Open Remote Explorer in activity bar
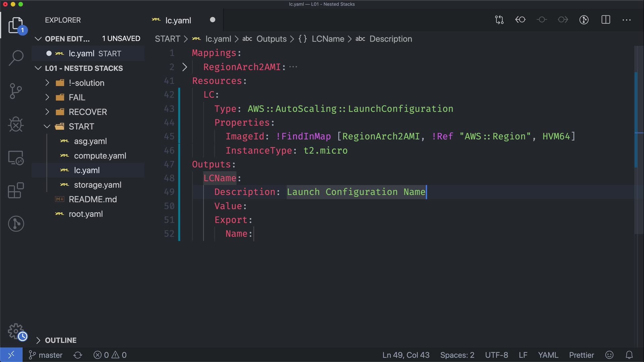Screen dimensions: 644x362 (16, 158)
